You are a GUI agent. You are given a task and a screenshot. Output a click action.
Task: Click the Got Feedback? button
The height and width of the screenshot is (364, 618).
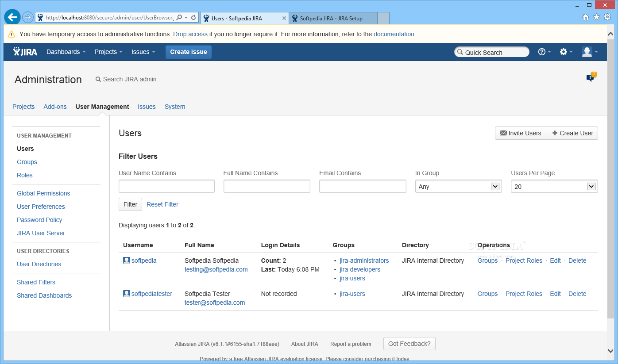[x=409, y=344]
